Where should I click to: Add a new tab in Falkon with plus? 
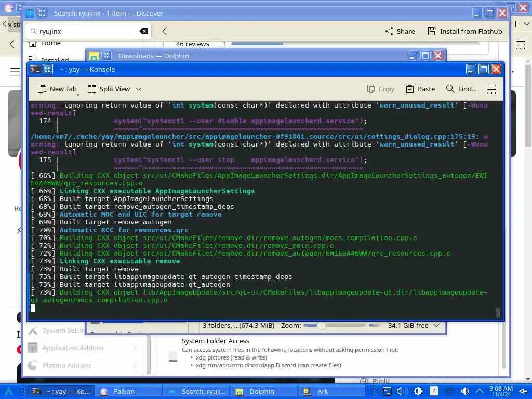coord(516,24)
